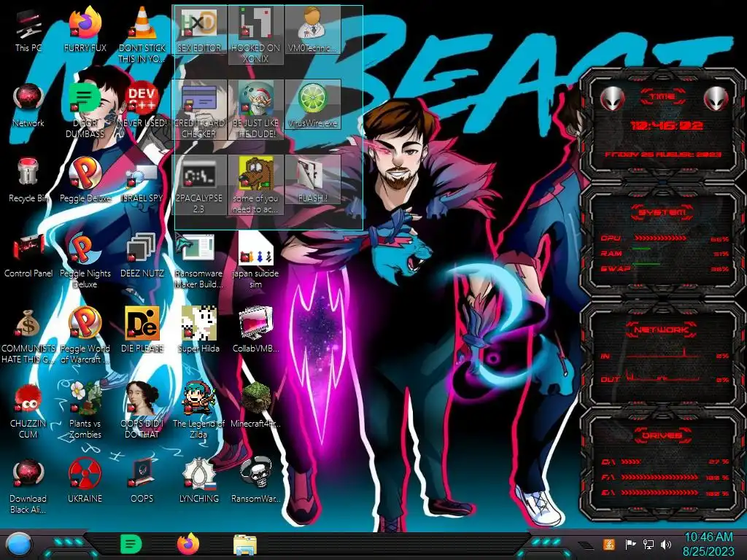Viewport: 747px width, 560px height.
Task: Click the Start orb button
Action: click(19, 545)
